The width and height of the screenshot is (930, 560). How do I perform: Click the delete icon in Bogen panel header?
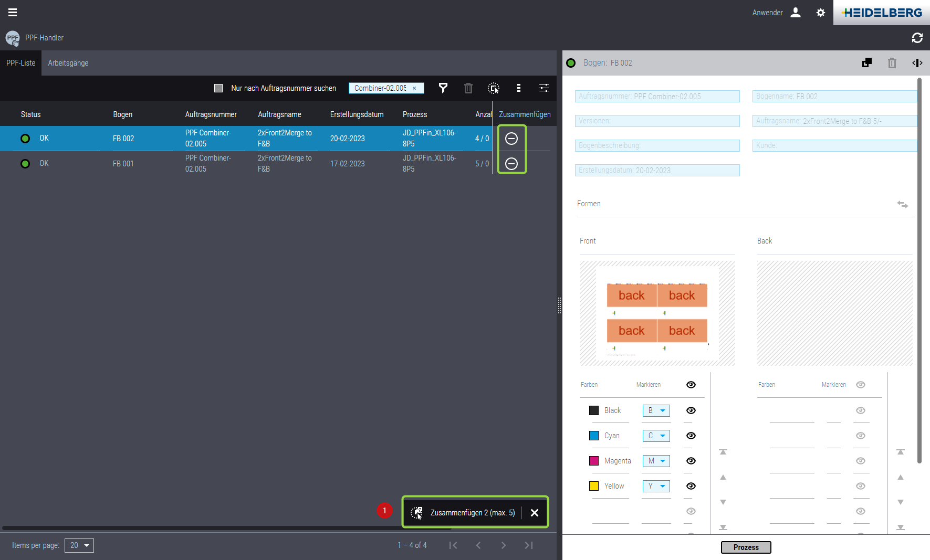[x=892, y=63]
